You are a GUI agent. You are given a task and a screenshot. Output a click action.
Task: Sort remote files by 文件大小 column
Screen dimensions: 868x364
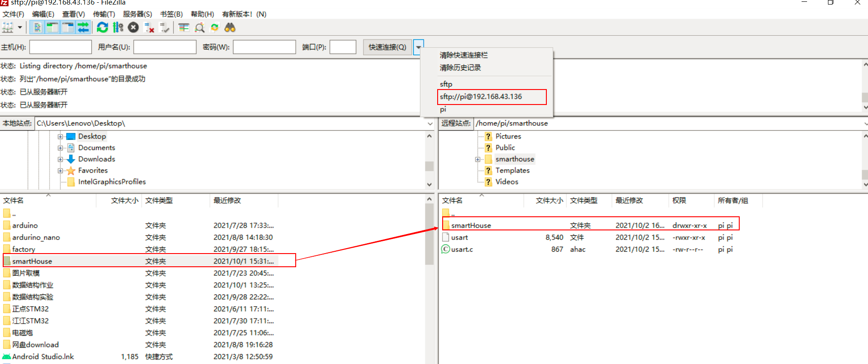pyautogui.click(x=545, y=200)
